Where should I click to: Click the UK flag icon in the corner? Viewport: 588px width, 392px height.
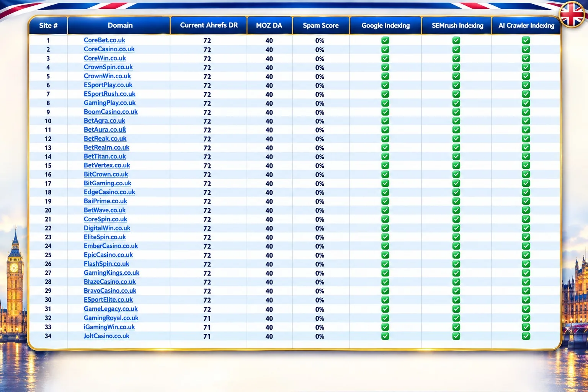click(572, 15)
